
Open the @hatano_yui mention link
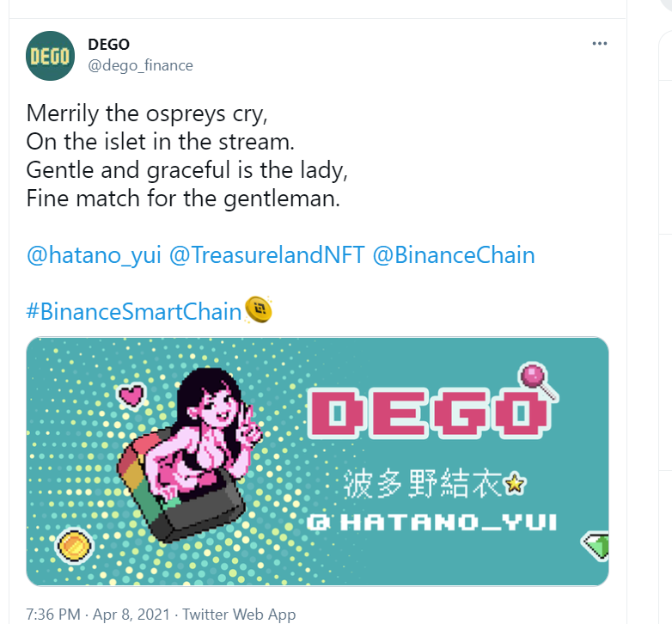pyautogui.click(x=95, y=255)
